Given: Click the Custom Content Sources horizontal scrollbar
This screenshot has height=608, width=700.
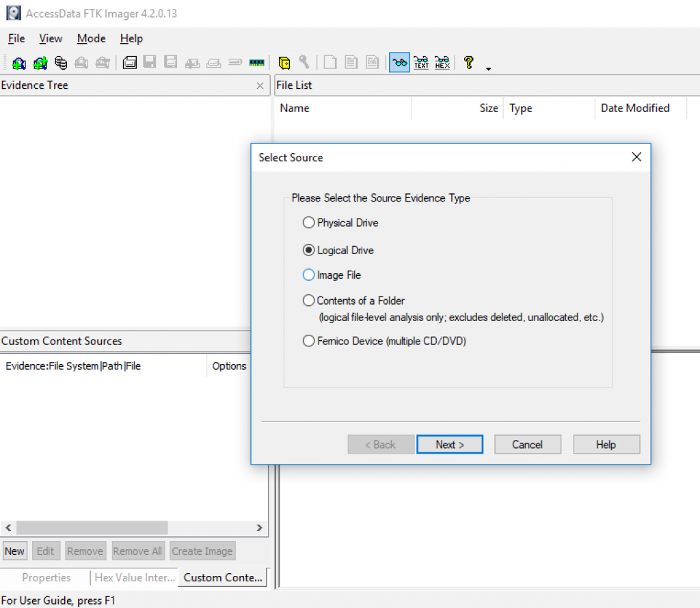Looking at the screenshot, I should (x=92, y=528).
